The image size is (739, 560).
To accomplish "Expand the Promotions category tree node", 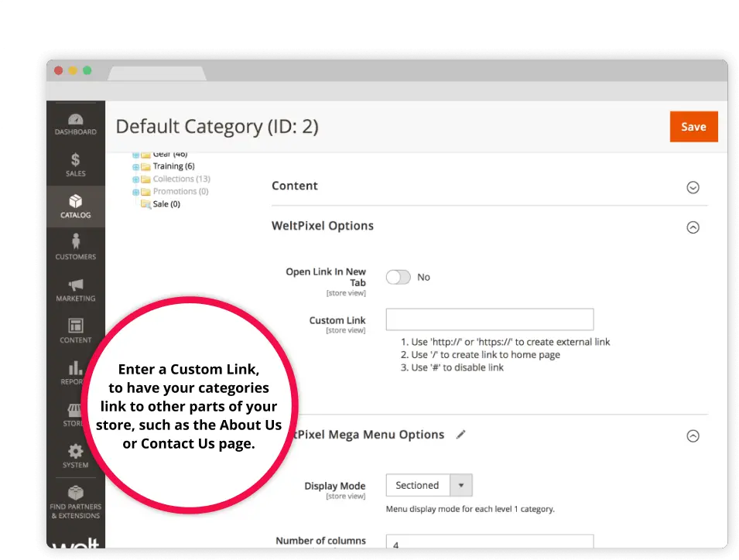I will pyautogui.click(x=135, y=192).
